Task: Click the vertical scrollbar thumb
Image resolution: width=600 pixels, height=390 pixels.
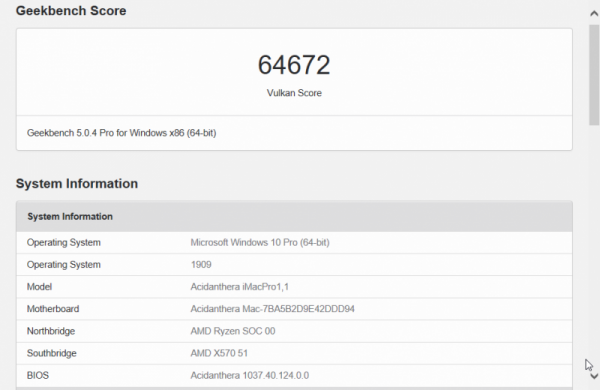Action: click(x=594, y=75)
